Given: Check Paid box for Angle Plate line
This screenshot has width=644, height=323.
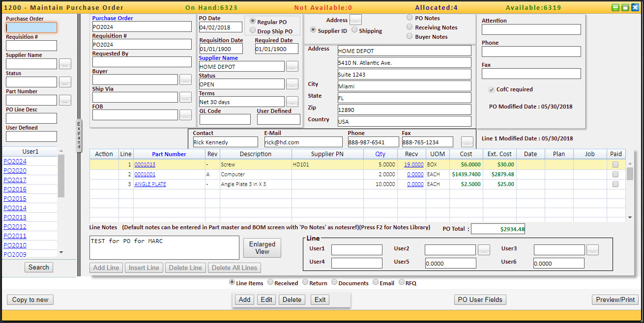Looking at the screenshot, I should pos(615,184).
